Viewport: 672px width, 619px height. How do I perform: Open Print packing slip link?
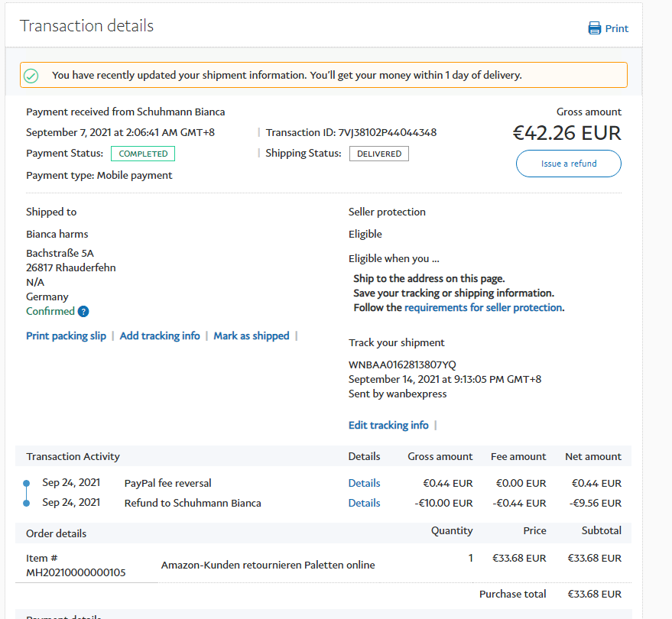(x=66, y=336)
